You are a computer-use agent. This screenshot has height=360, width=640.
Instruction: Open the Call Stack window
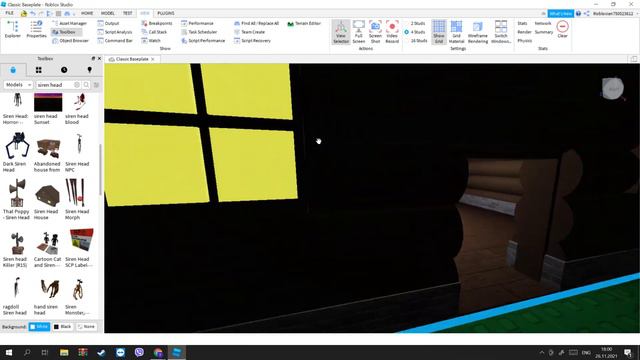[154, 32]
